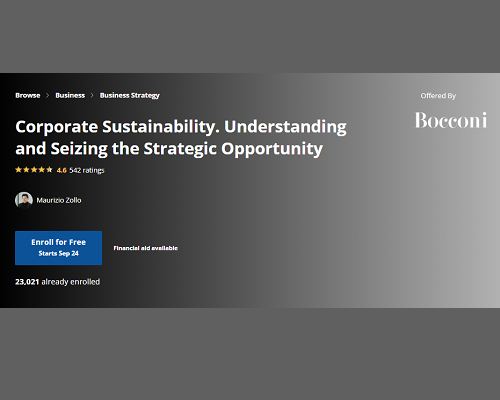Image resolution: width=500 pixels, height=400 pixels.
Task: Click Maurizio Zollo's profile photo
Action: 24,200
